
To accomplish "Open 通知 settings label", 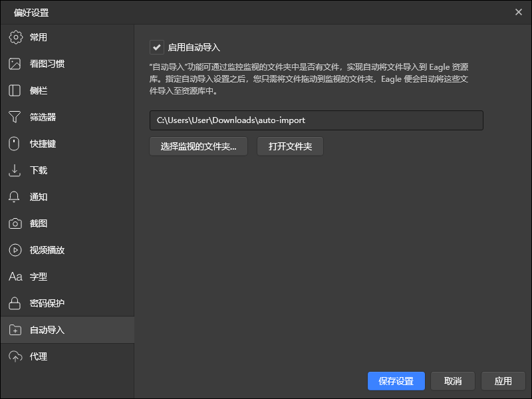I will pos(39,197).
